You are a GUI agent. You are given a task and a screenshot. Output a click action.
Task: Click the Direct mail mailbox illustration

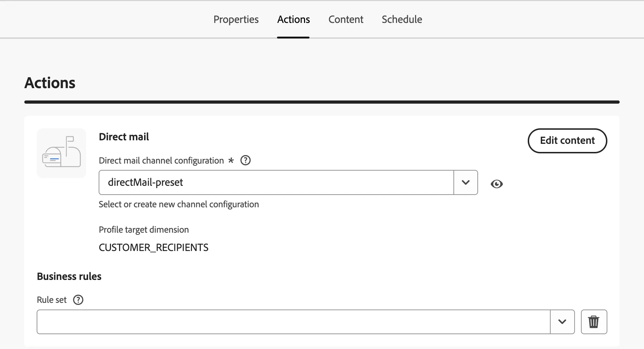click(61, 153)
